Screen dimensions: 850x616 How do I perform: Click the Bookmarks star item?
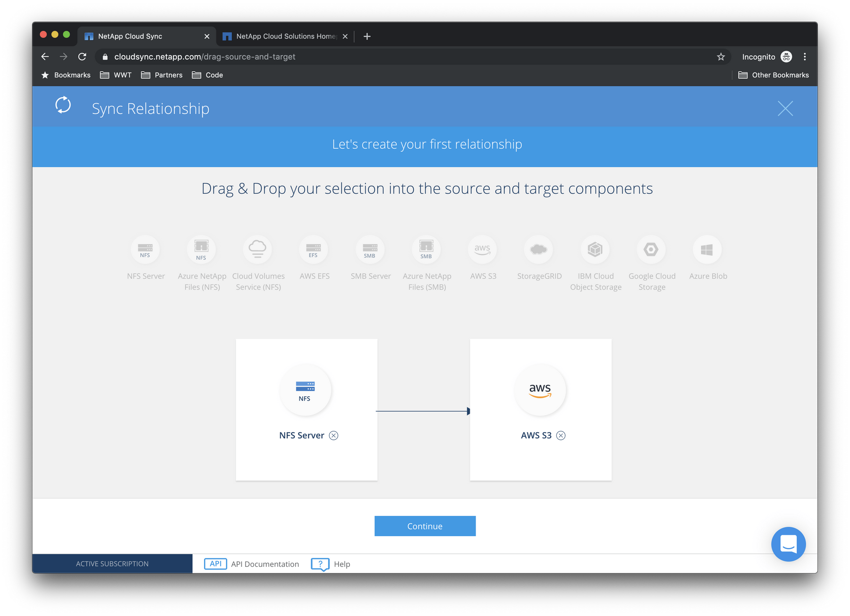tap(66, 75)
